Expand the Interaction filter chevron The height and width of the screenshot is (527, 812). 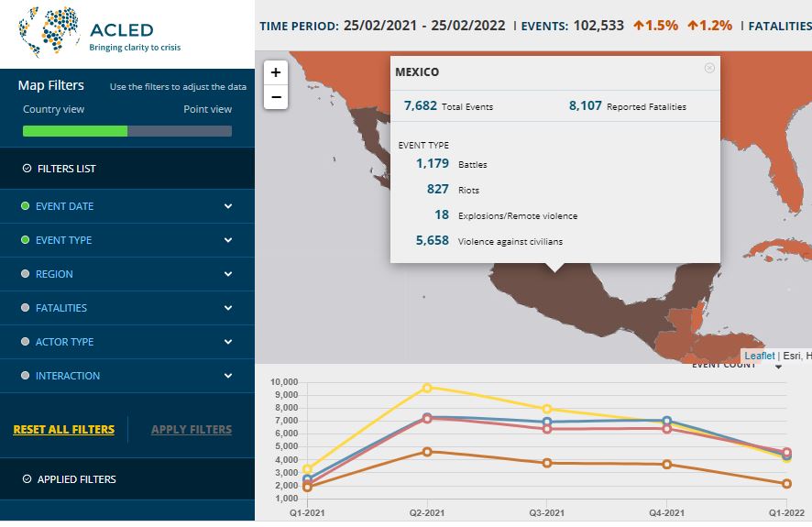pyautogui.click(x=228, y=376)
